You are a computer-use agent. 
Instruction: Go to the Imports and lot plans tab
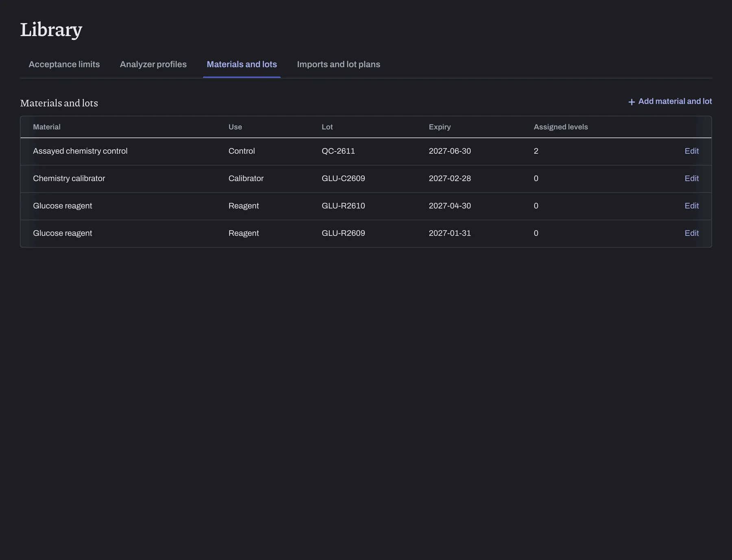click(x=338, y=64)
